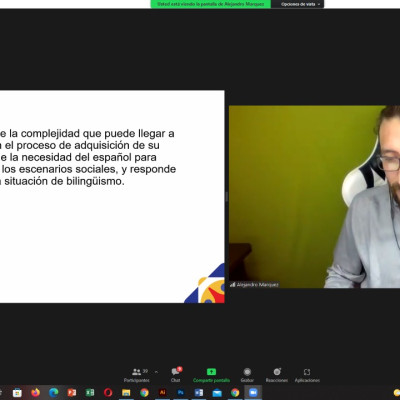Open Firefox from the taskbar
Viewport: 400px width, 400px height.
click(35, 393)
